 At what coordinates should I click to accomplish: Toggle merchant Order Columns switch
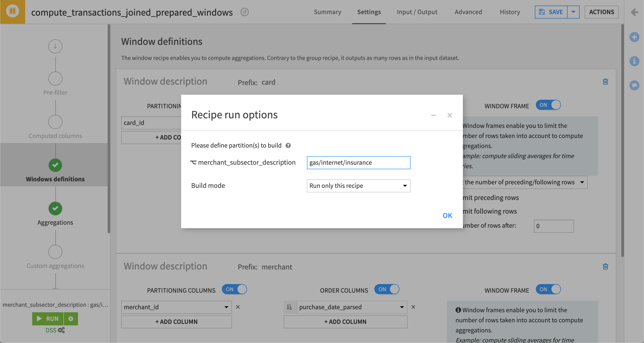click(387, 289)
